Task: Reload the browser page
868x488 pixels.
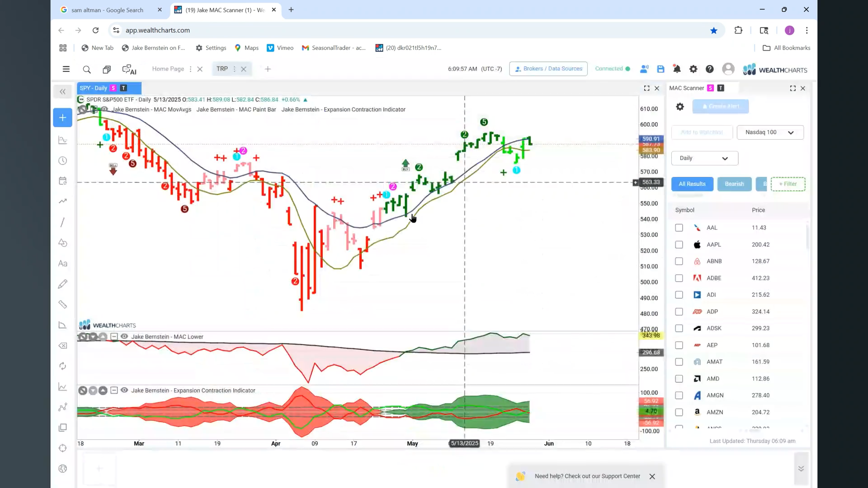Action: 95,30
